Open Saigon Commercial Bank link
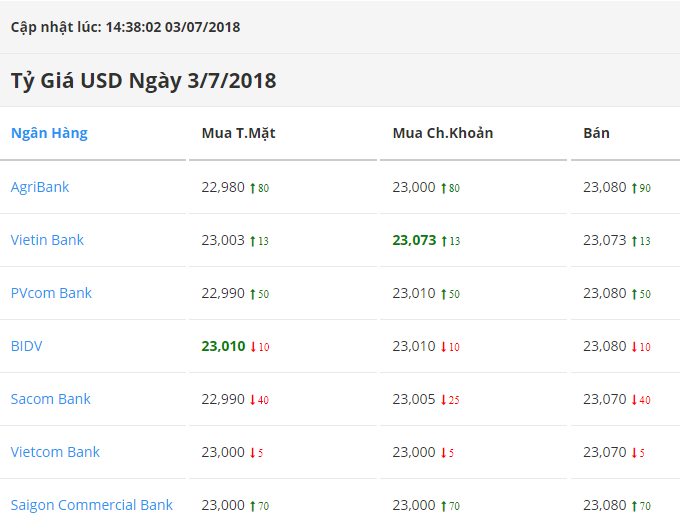Viewport: 680px width, 525px height. [92, 505]
